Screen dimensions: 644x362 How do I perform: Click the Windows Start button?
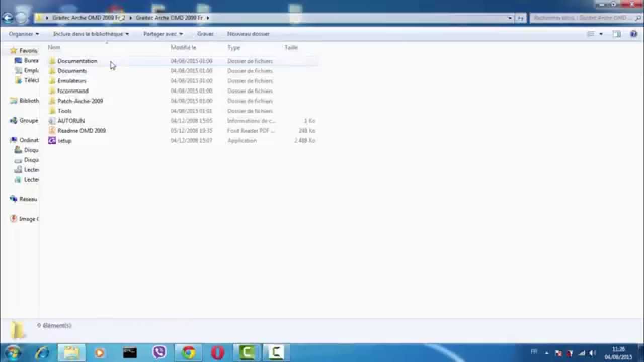(x=13, y=352)
